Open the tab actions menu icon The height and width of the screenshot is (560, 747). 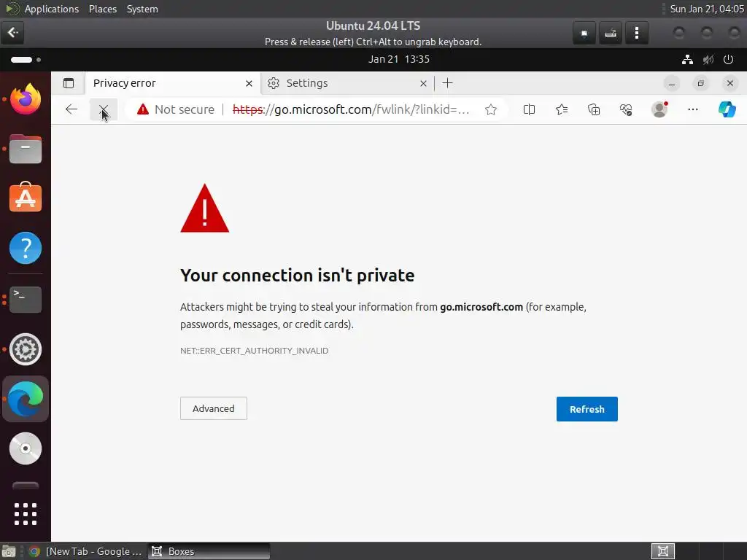(69, 83)
